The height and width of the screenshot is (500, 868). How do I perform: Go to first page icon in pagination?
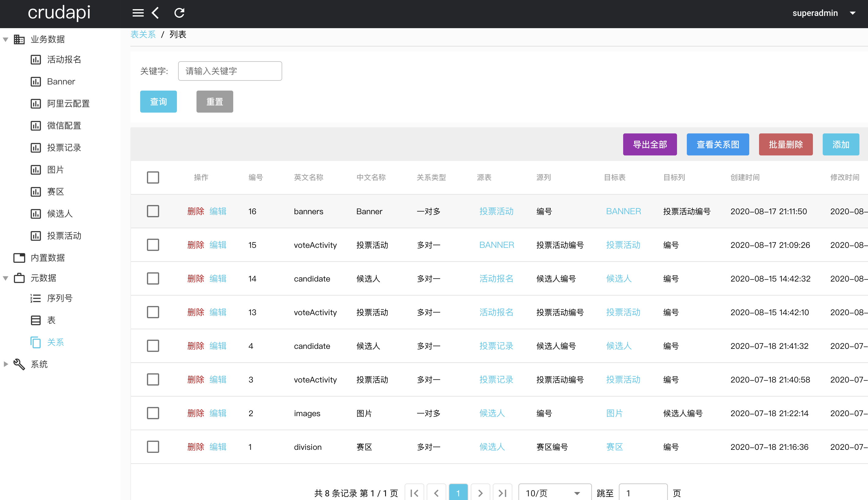[x=414, y=493]
